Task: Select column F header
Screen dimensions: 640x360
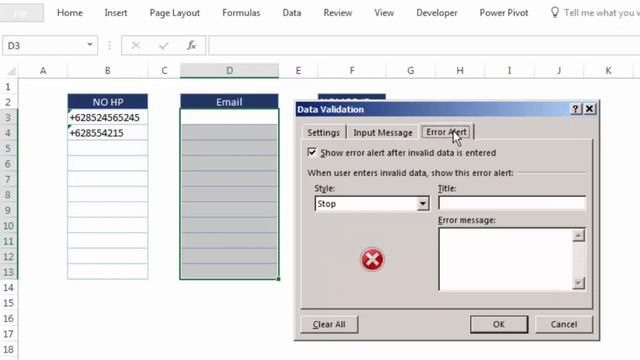Action: pos(352,71)
